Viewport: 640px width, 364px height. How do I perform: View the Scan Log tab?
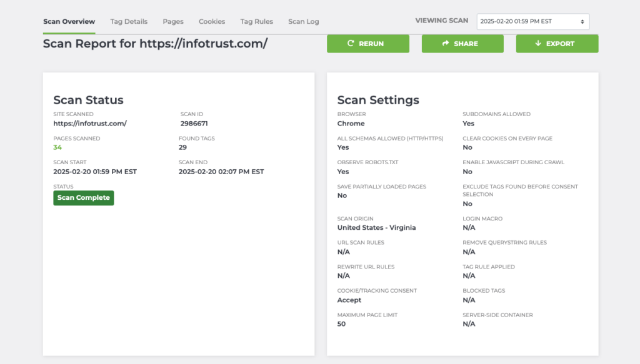pos(303,21)
